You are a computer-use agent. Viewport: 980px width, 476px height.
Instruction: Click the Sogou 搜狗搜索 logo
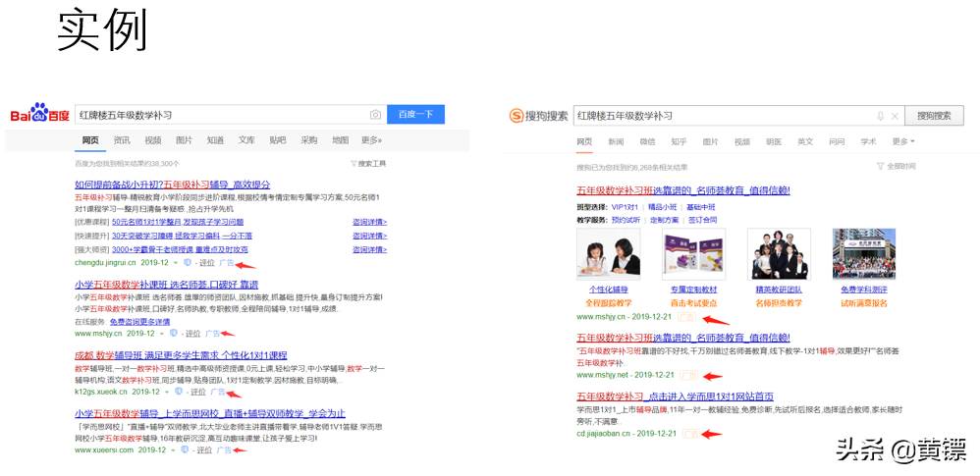click(x=538, y=116)
